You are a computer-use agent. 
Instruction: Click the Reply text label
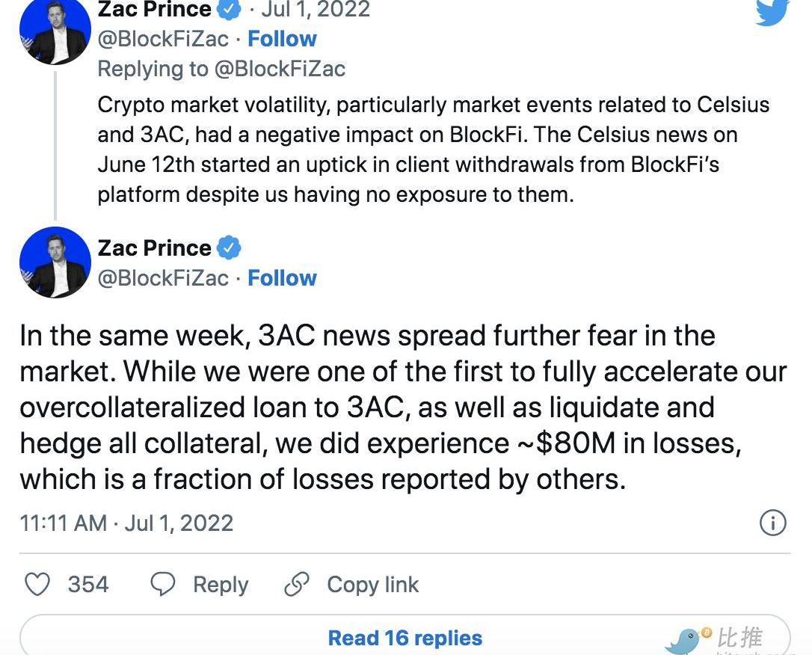(x=221, y=585)
